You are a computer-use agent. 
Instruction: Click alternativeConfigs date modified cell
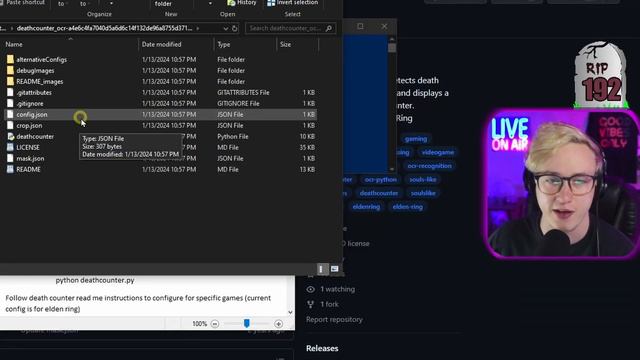pos(169,60)
